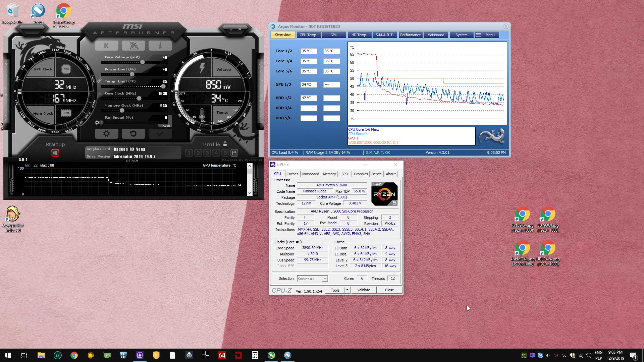The image size is (644, 362).
Task: Click the AIDA64 taskbar icon
Action: pyautogui.click(x=222, y=355)
